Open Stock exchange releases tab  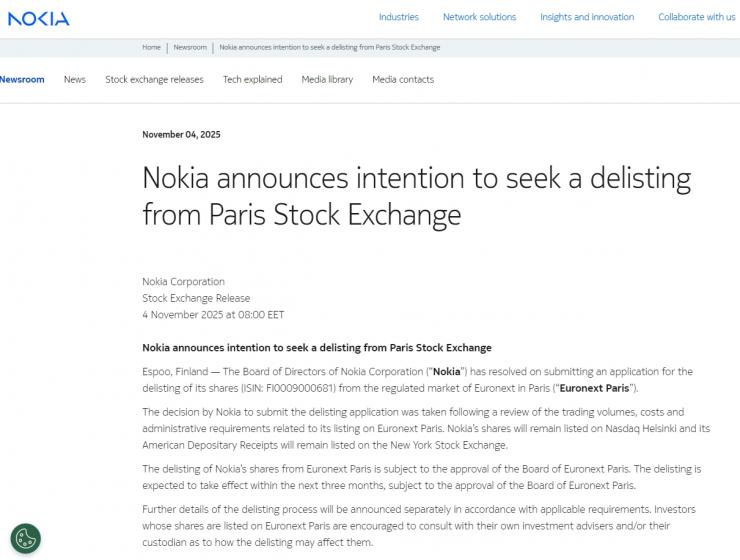pos(154,79)
